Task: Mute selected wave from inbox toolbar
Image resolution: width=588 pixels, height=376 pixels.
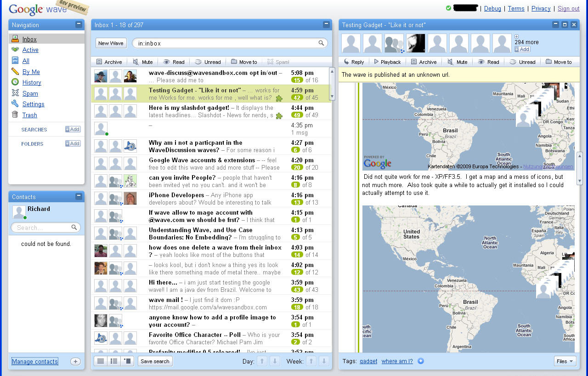Action: pos(142,62)
